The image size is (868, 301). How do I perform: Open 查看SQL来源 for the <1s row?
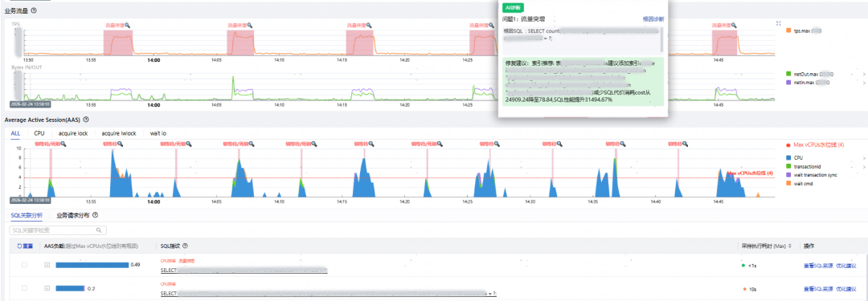coord(817,266)
